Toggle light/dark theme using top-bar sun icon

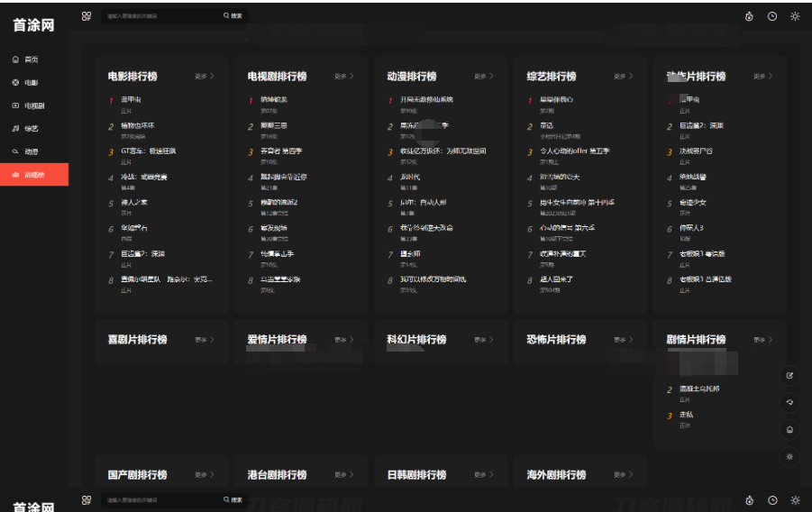coord(795,16)
